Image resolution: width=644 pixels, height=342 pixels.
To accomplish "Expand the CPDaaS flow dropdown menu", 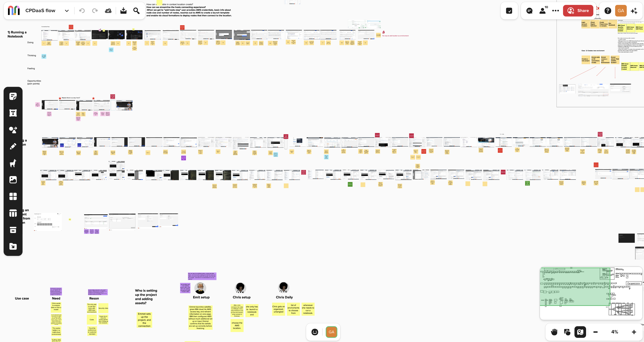I will [x=66, y=11].
